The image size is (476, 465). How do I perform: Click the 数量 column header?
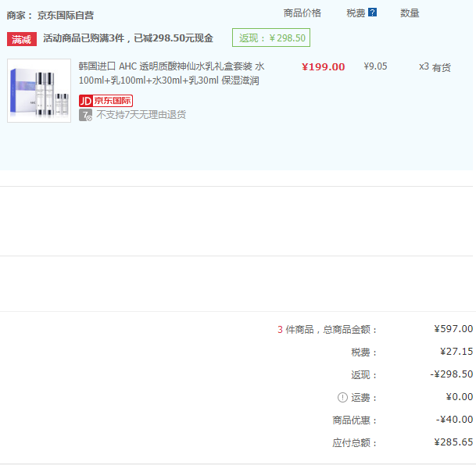tap(410, 13)
